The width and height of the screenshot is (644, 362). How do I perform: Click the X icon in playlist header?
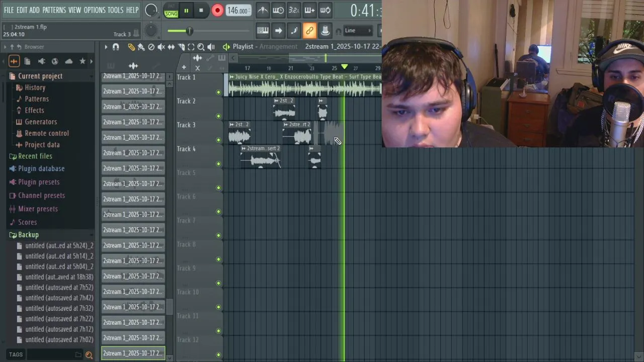197,68
